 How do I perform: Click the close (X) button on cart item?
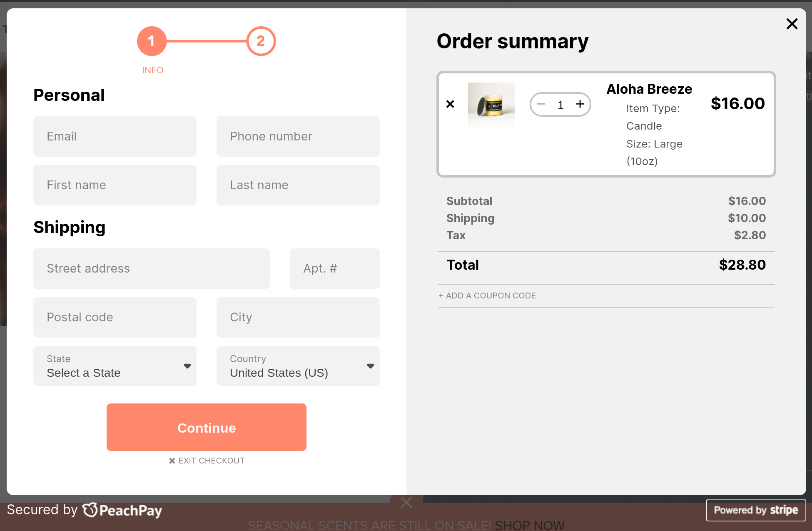tap(451, 105)
